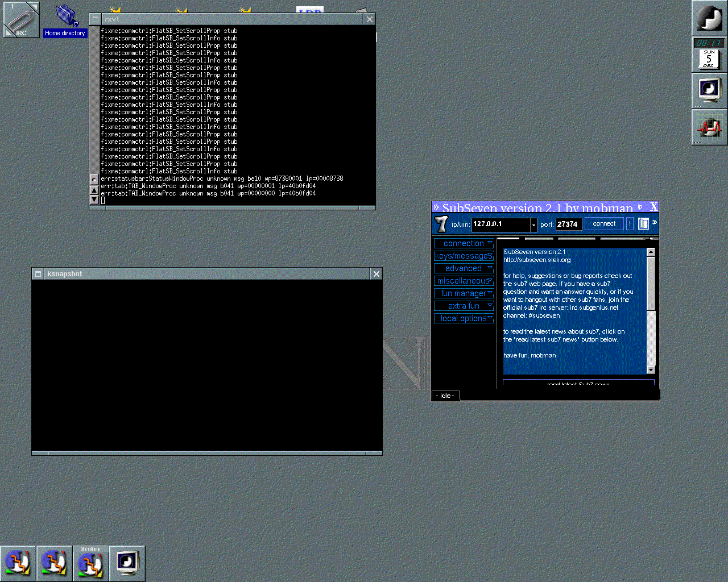
Task: Click the exclamation mark button next to connect
Action: click(630, 224)
